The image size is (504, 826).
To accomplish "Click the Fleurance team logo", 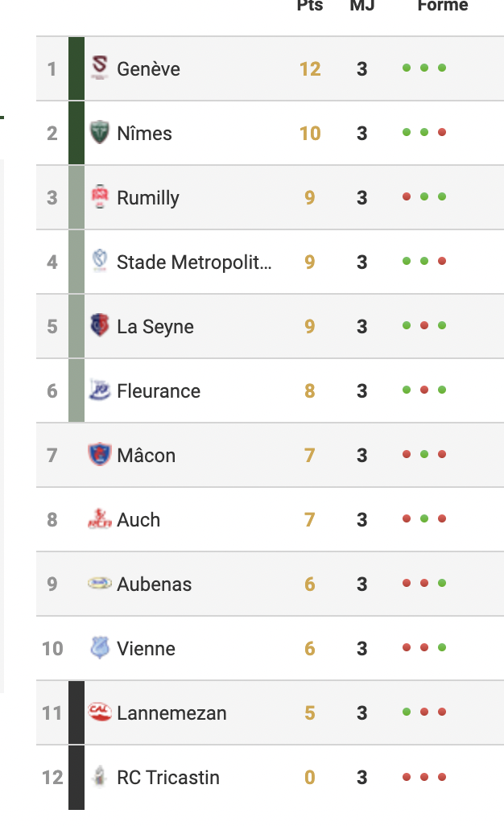I will coord(100,390).
